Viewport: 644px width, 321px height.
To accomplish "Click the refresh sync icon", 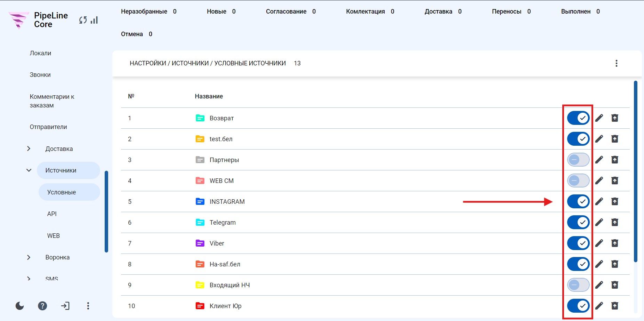I will 83,20.
